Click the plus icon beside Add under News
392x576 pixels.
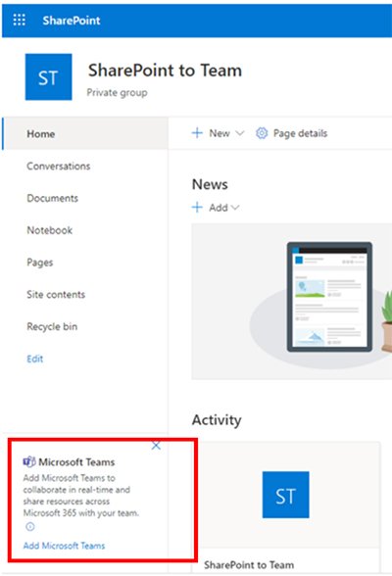point(197,208)
